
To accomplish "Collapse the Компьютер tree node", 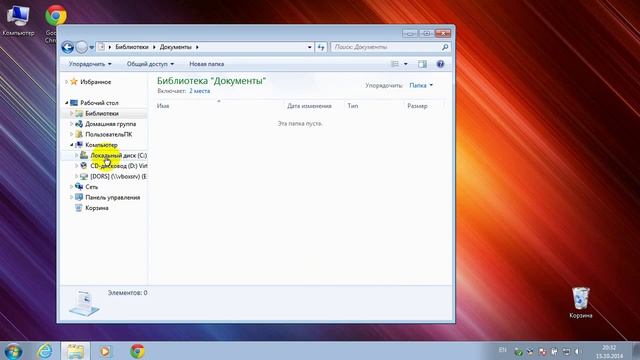I will pyautogui.click(x=71, y=145).
